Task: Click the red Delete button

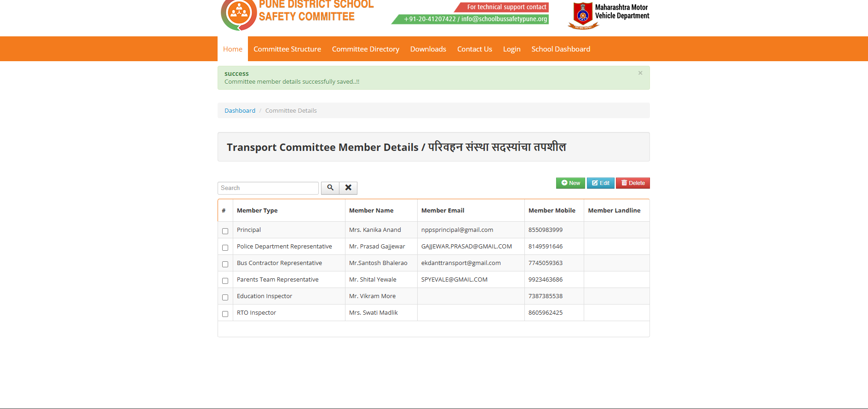Action: 633,183
